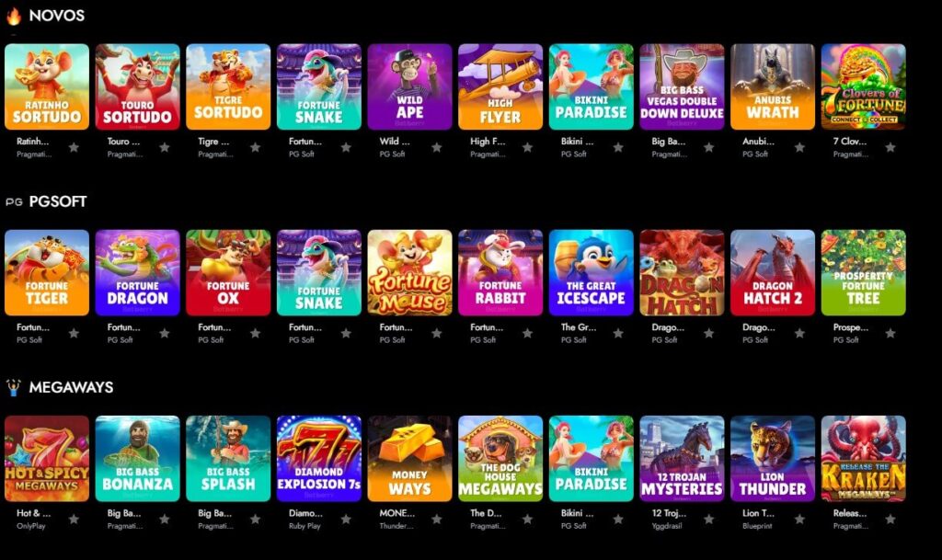Launch the Wild Ape game thumbnail
The width and height of the screenshot is (942, 560).
point(409,86)
